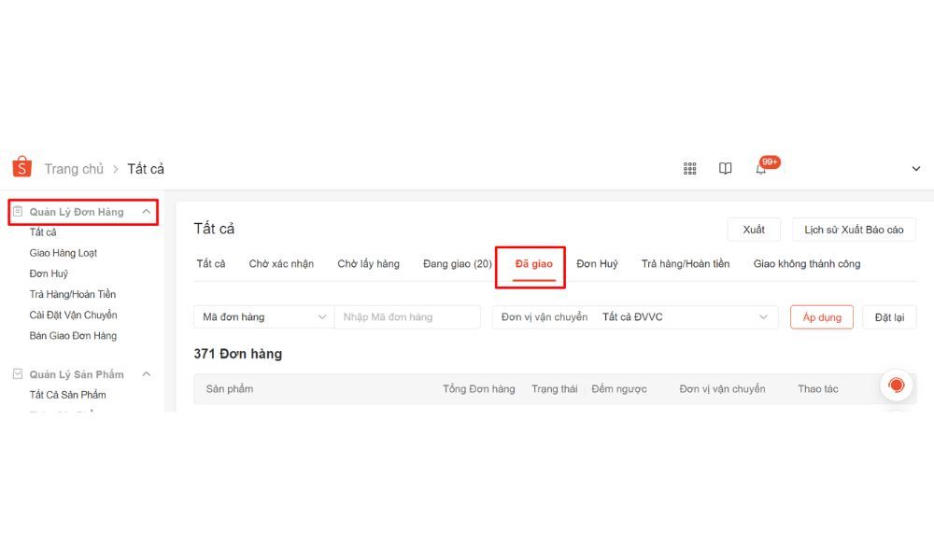
Task: Collapse the Quản Lý Đơn Hàng section
Action: (x=146, y=211)
